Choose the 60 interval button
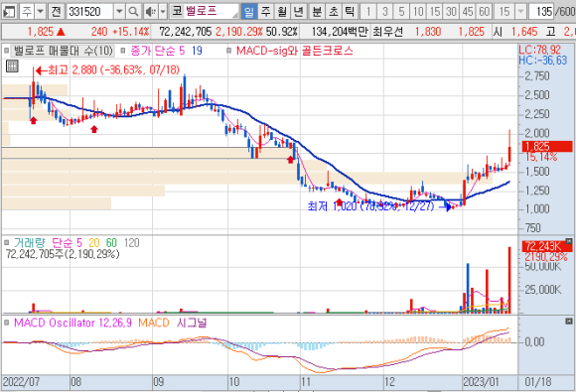This screenshot has height=392, width=576. 484,12
